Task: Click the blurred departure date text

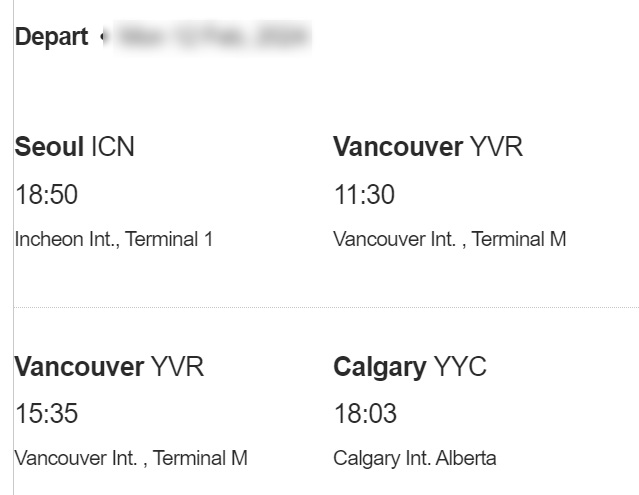Action: tap(212, 38)
